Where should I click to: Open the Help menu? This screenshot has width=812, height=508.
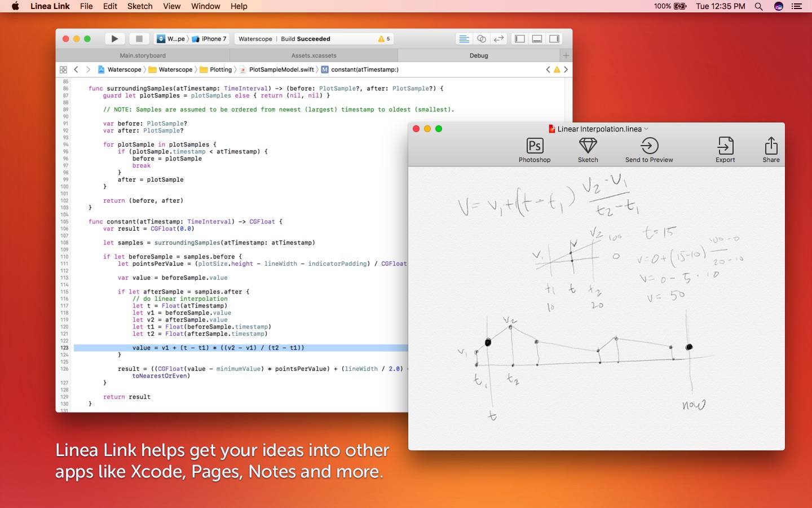tap(239, 6)
